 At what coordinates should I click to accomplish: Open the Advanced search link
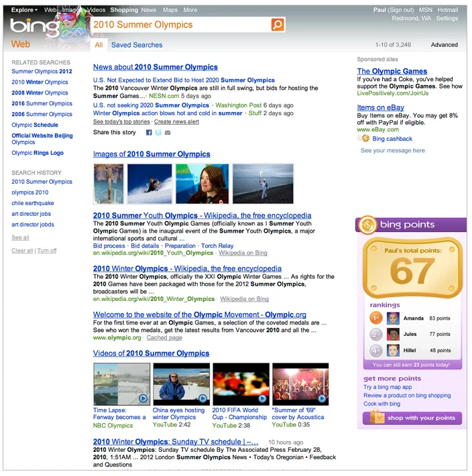click(444, 45)
